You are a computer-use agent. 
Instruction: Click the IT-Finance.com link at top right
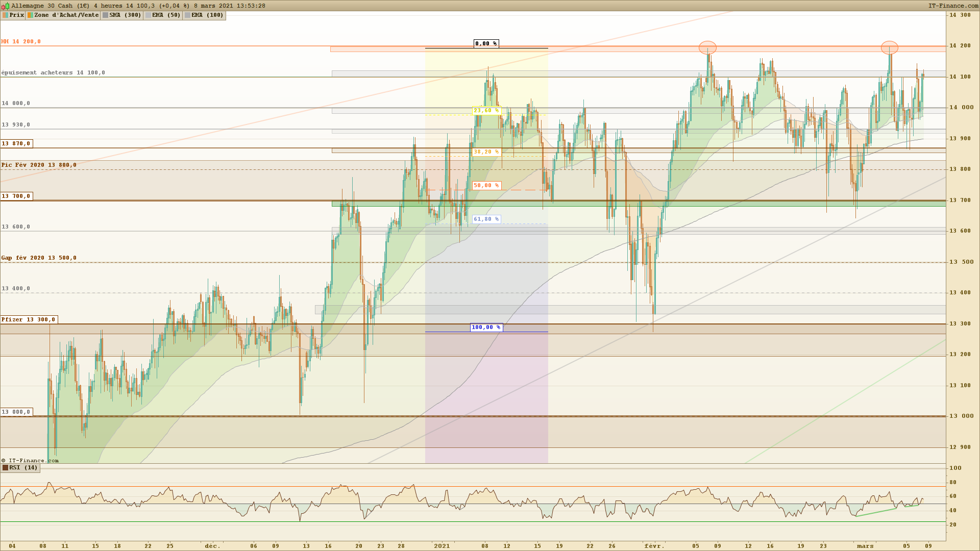(x=953, y=6)
